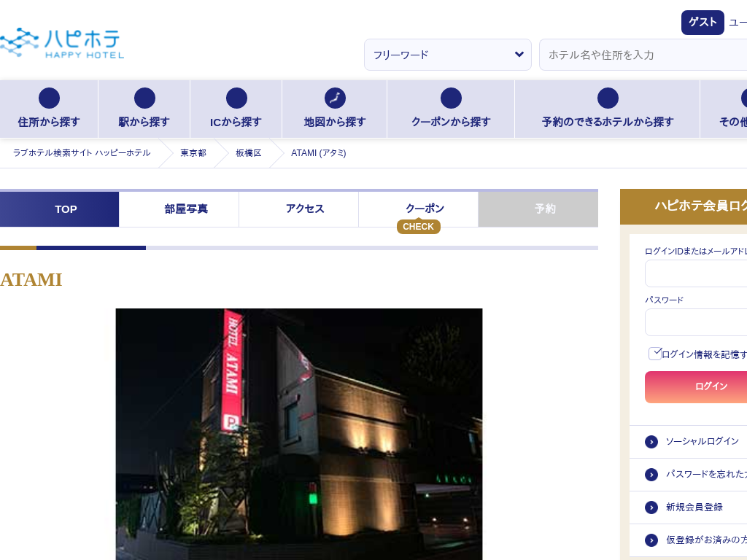Go to 東京都 breadcrumb link

pyautogui.click(x=193, y=153)
